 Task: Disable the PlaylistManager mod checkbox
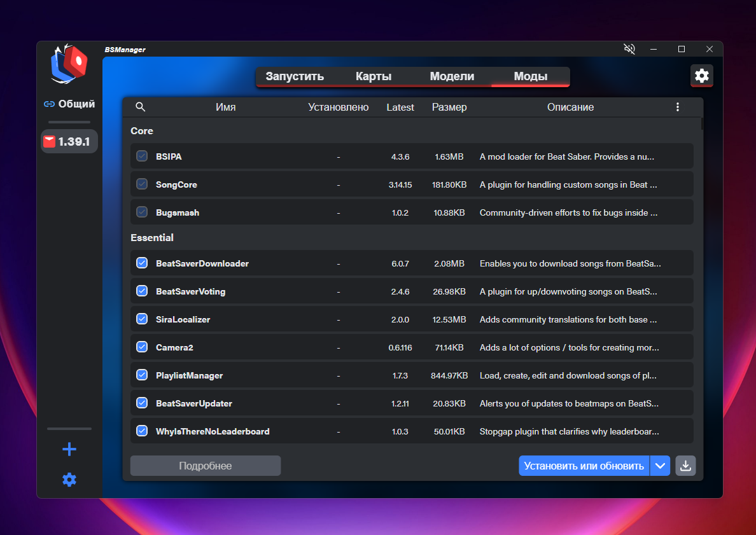click(x=142, y=375)
